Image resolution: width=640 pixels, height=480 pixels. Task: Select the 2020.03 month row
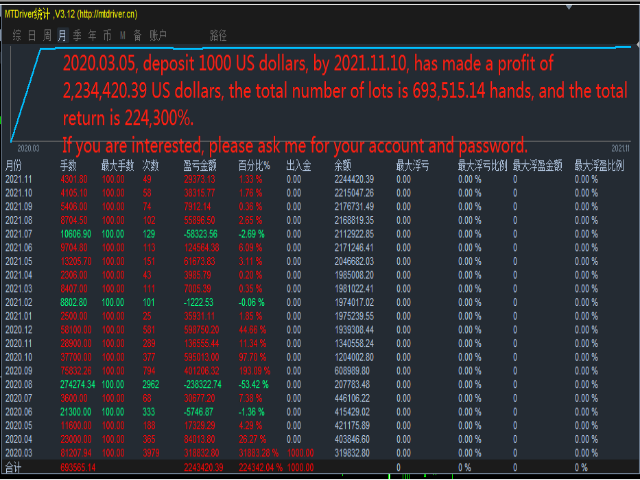click(320, 453)
